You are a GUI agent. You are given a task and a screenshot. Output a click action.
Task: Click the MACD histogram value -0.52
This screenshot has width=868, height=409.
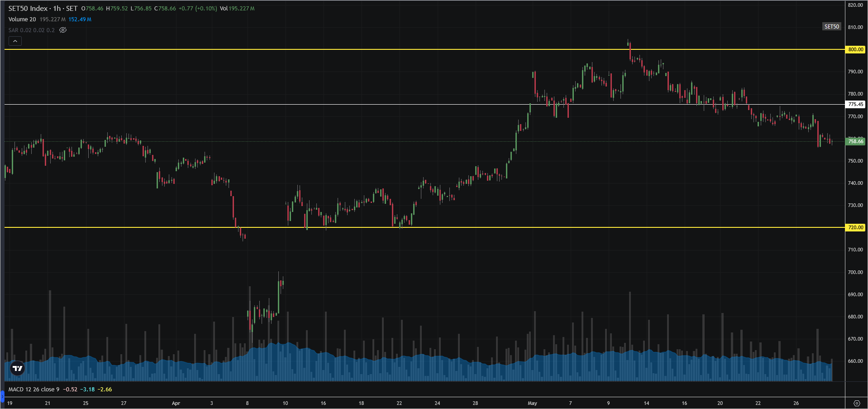click(70, 390)
